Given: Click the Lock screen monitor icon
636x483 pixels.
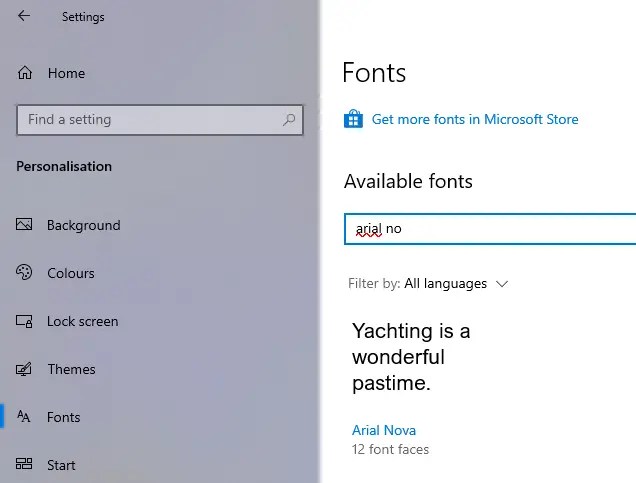Looking at the screenshot, I should tap(24, 321).
